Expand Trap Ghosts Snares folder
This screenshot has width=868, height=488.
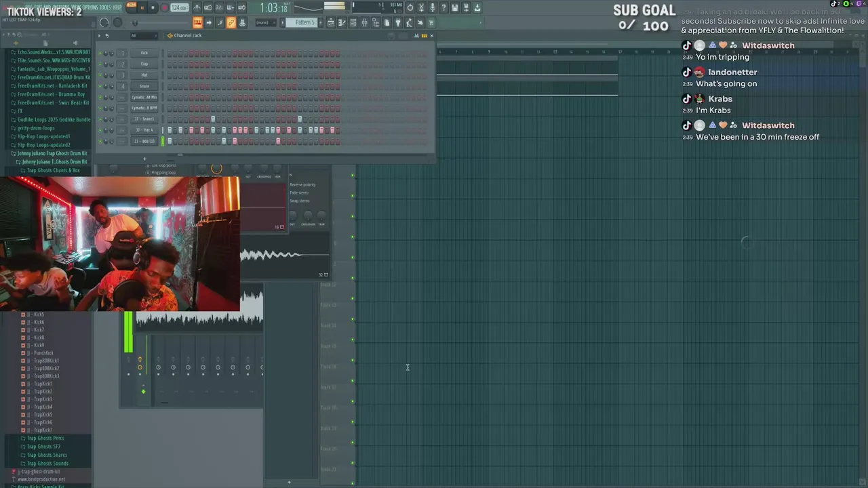[x=47, y=455]
